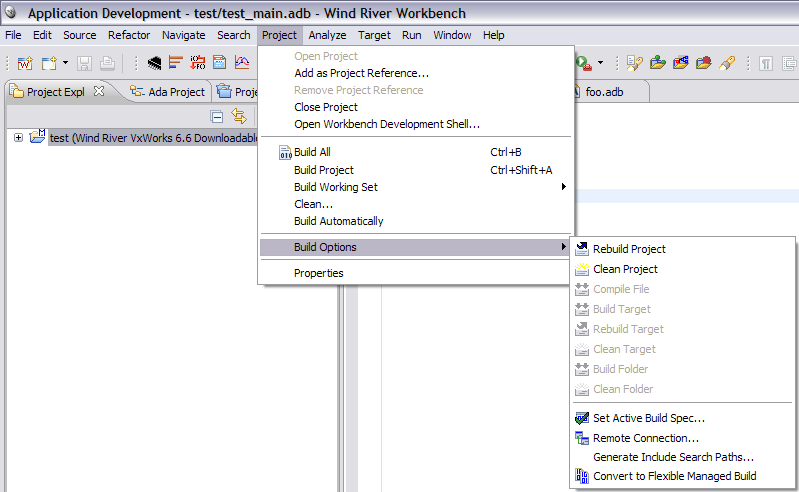Open the Analyze menu
This screenshot has height=492, width=799.
(x=327, y=35)
